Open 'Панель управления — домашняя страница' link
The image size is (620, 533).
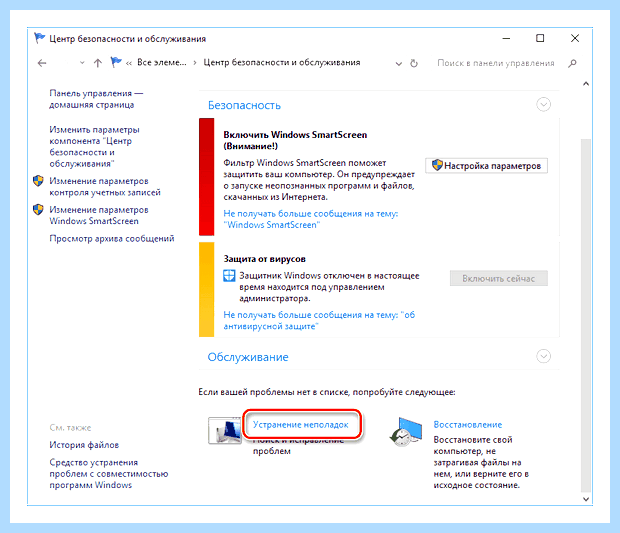96,99
